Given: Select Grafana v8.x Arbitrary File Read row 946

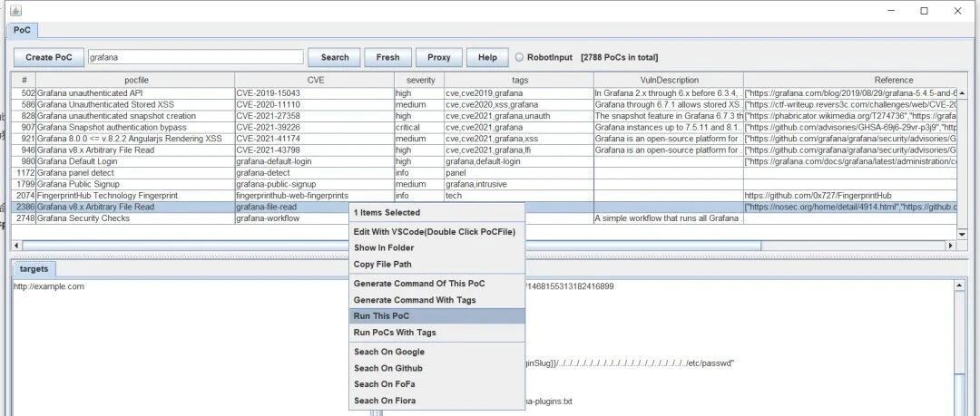Looking at the screenshot, I should (485, 150).
